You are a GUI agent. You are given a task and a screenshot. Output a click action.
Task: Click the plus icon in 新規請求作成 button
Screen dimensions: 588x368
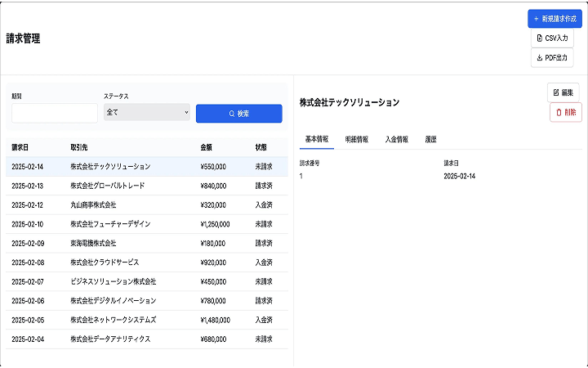coord(536,19)
